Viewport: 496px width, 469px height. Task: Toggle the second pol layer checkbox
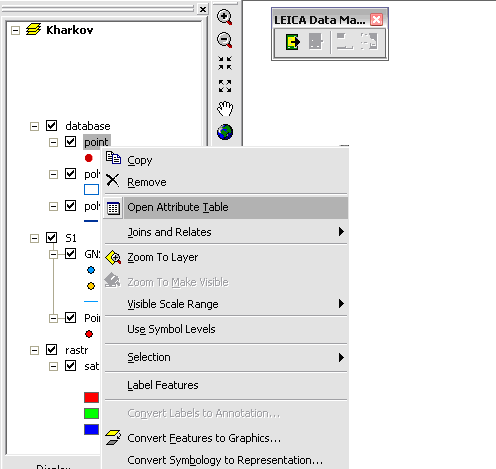tap(70, 206)
